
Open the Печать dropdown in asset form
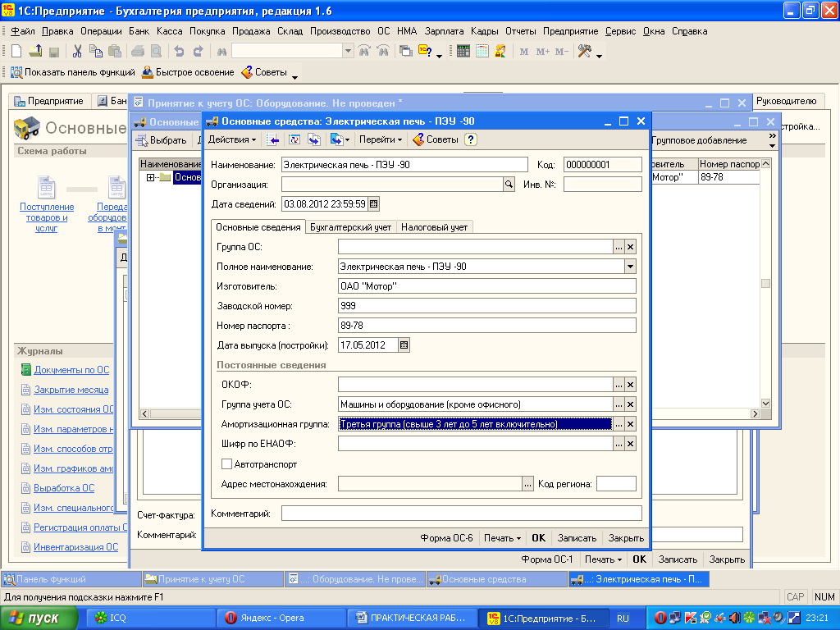502,538
